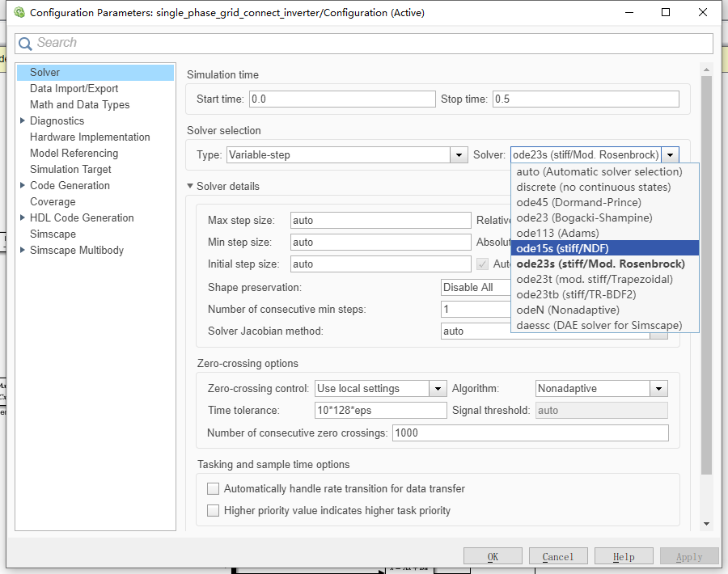Click the search magnifier icon
This screenshot has height=574, width=728.
click(25, 43)
